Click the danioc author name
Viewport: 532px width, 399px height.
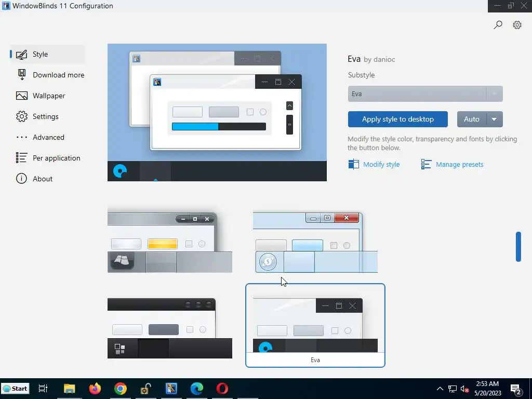tap(384, 59)
